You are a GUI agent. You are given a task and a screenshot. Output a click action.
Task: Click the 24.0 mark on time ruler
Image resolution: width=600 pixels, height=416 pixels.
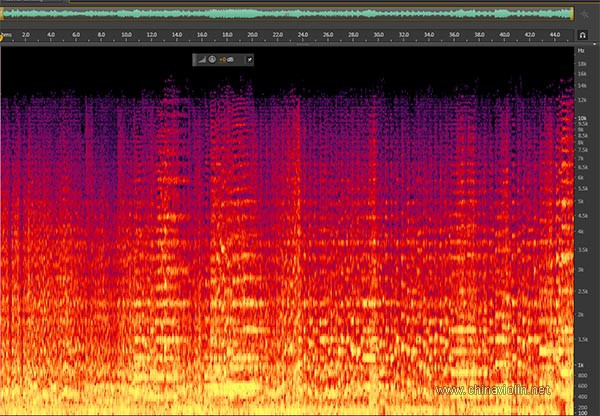tap(303, 35)
